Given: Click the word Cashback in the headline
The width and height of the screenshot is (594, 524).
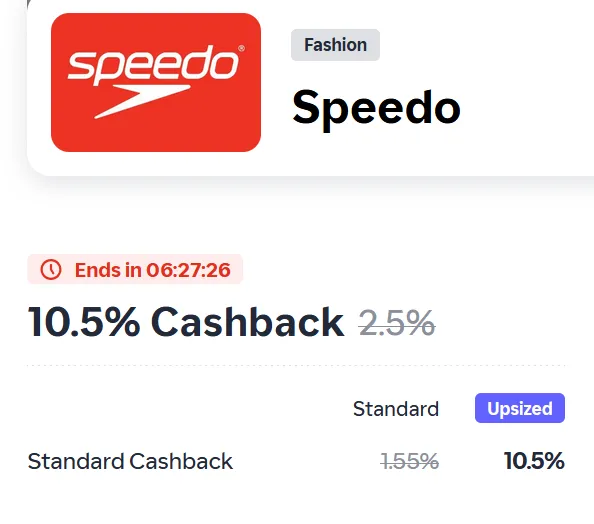Looking at the screenshot, I should (x=248, y=322).
